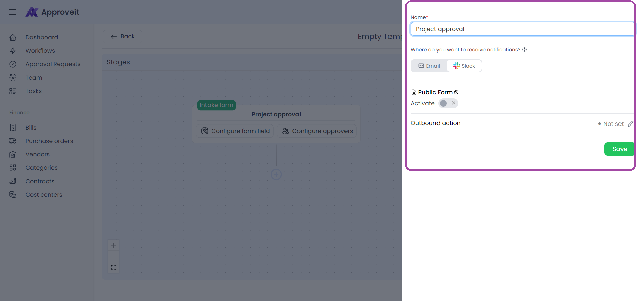This screenshot has height=301, width=644.
Task: Open Approval Requests page
Action: click(53, 64)
